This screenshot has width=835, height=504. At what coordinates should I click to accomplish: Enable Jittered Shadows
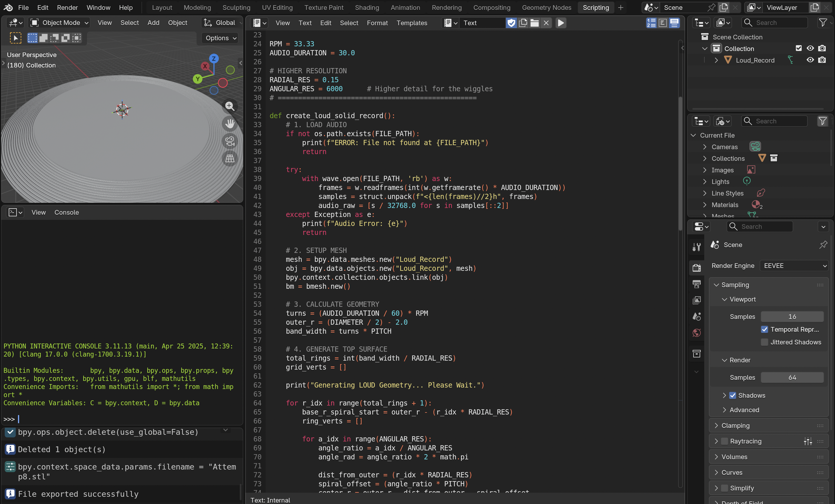point(765,342)
